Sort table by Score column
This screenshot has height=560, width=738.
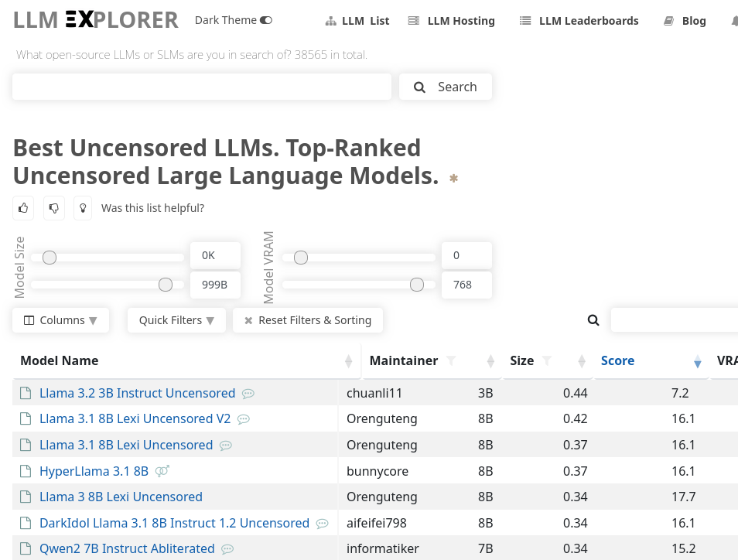tap(617, 361)
